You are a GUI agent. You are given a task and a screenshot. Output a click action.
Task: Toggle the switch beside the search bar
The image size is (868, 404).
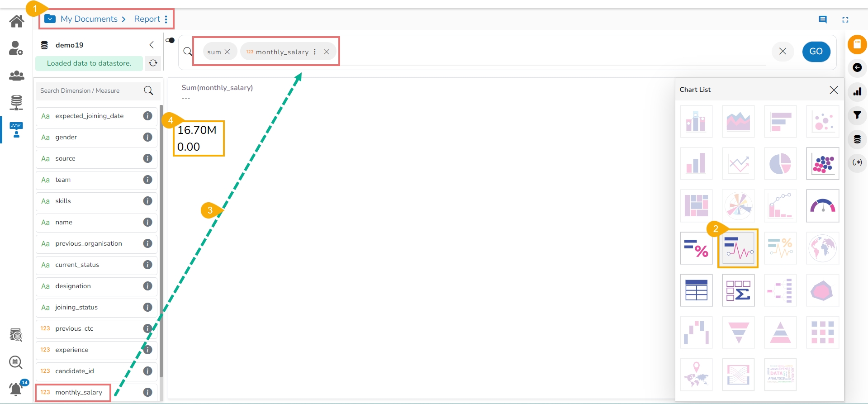(x=170, y=40)
